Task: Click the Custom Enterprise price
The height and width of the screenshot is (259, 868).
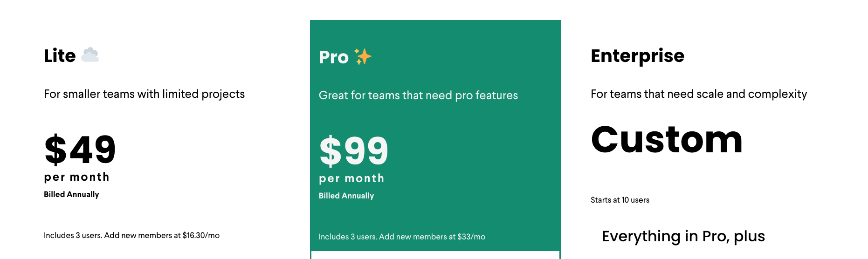Action: 666,140
